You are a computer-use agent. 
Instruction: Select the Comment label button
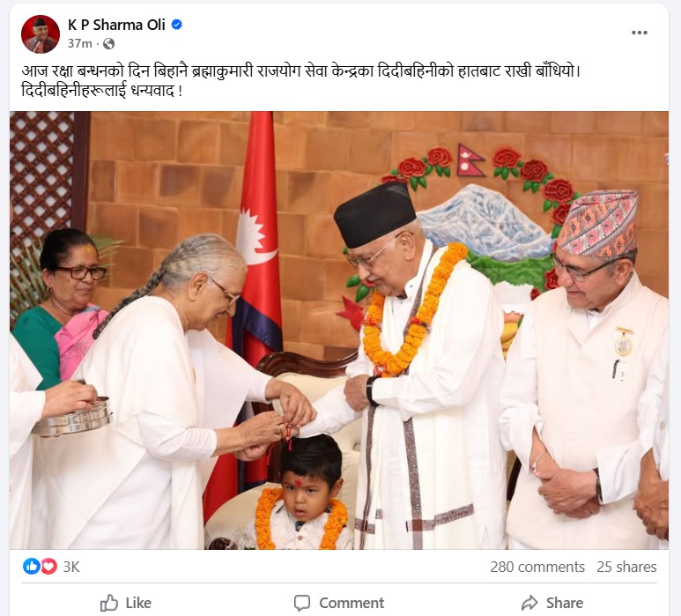pyautogui.click(x=352, y=603)
